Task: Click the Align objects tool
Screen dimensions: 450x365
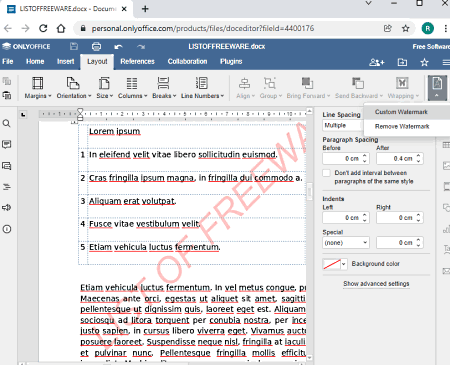Action: pyautogui.click(x=245, y=88)
